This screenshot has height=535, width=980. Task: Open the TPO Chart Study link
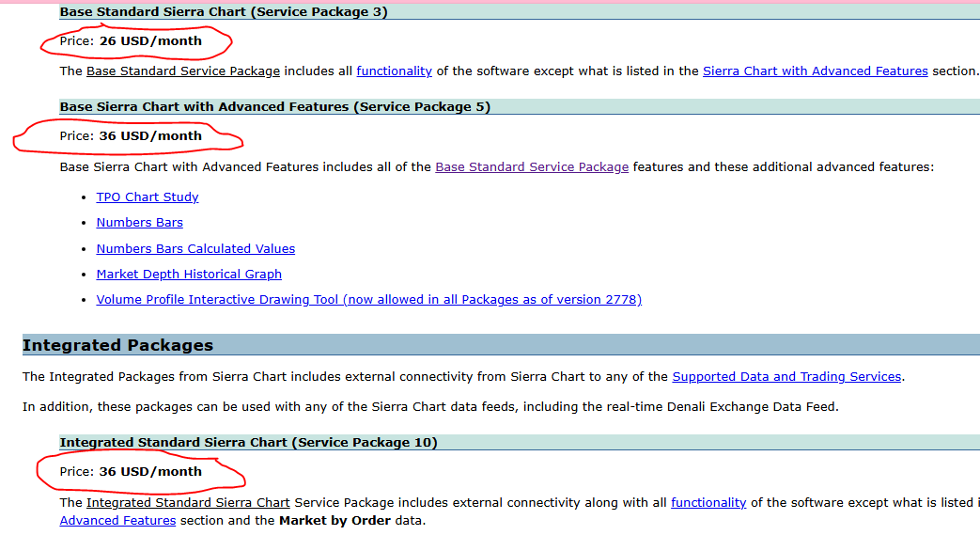pos(148,197)
